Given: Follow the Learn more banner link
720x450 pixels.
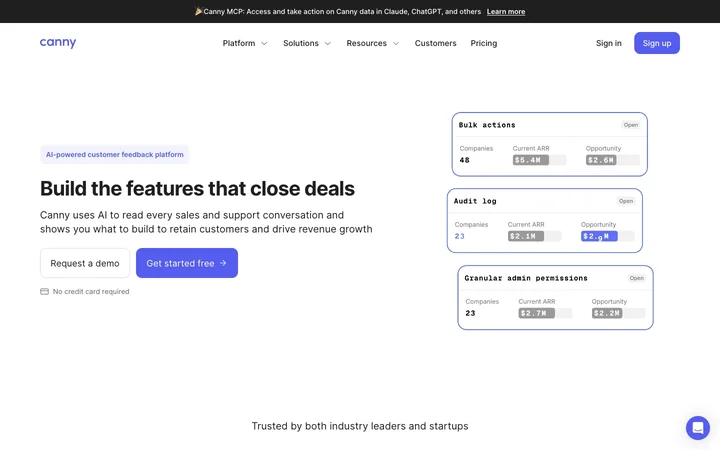Looking at the screenshot, I should 506,12.
